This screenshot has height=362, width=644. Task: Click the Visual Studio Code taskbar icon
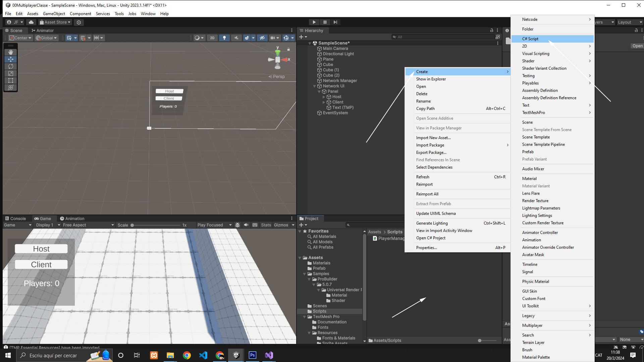pyautogui.click(x=203, y=355)
